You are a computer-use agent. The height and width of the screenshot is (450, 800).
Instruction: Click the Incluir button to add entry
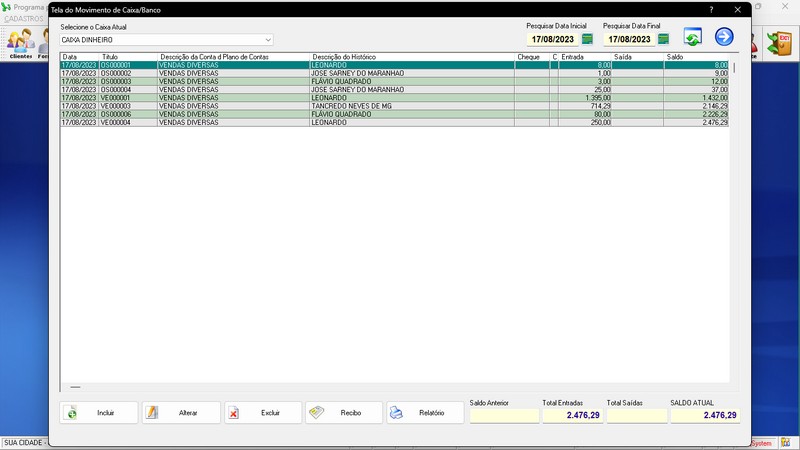[x=99, y=412]
